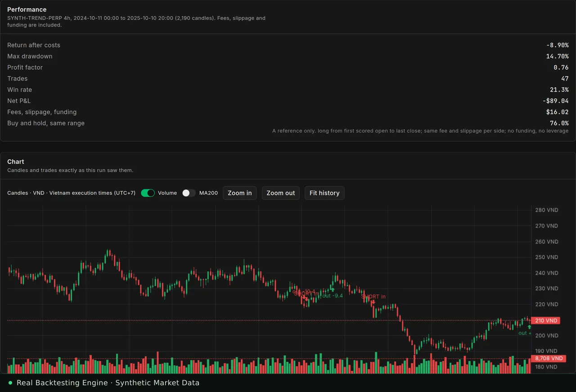Select the 0.76 profit factor value
The height and width of the screenshot is (392, 576).
[x=561, y=68]
